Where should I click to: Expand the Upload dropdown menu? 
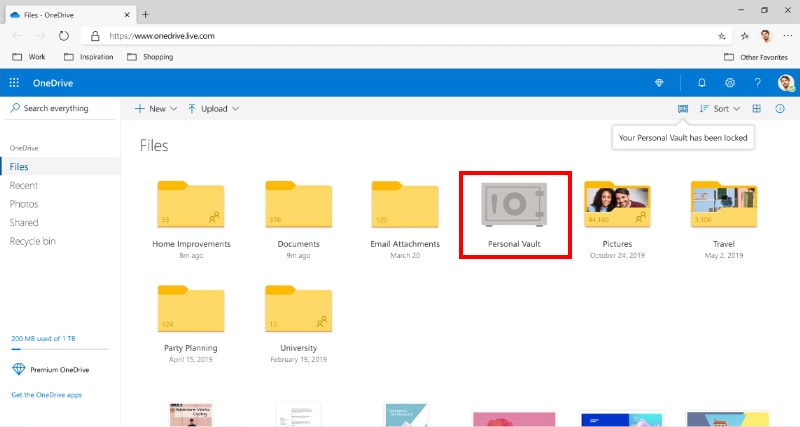click(x=214, y=109)
